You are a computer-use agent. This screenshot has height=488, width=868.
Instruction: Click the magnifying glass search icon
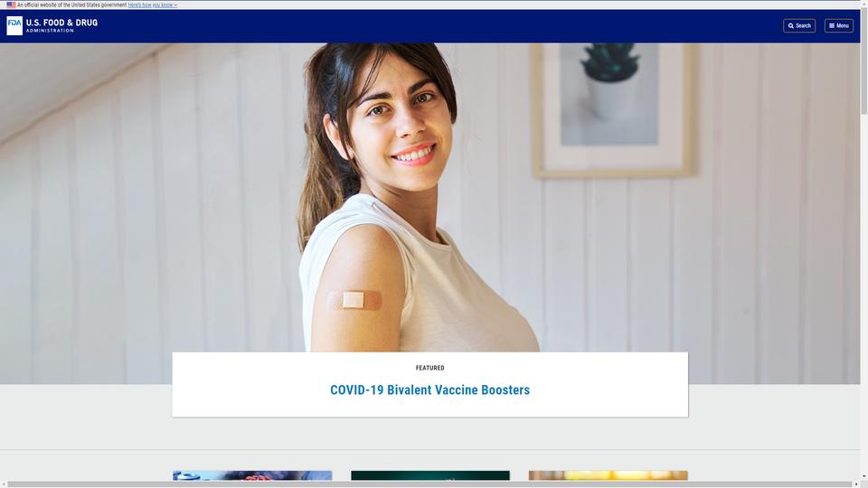(x=791, y=26)
